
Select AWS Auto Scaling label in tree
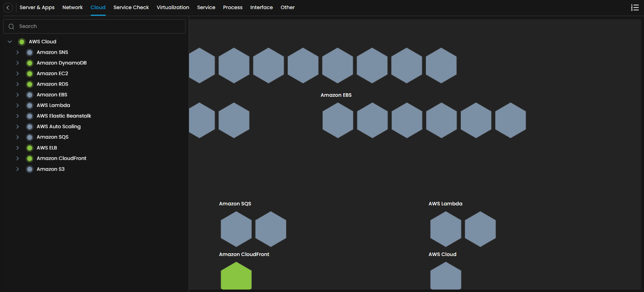pyautogui.click(x=59, y=126)
